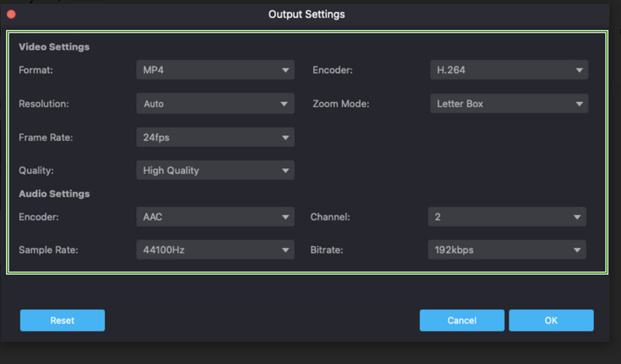This screenshot has height=364, width=621.
Task: Confirm settings with the OK button
Action: click(x=551, y=321)
